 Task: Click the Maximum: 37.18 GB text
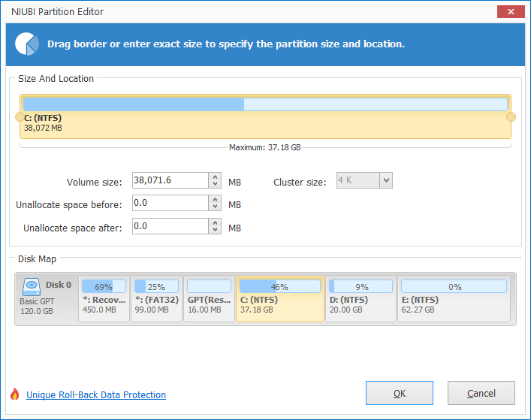click(265, 148)
